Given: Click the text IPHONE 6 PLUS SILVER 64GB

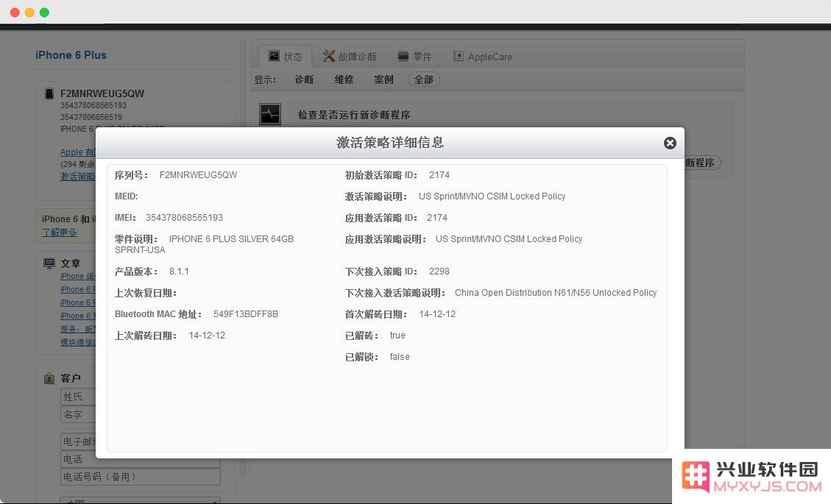Looking at the screenshot, I should [231, 239].
